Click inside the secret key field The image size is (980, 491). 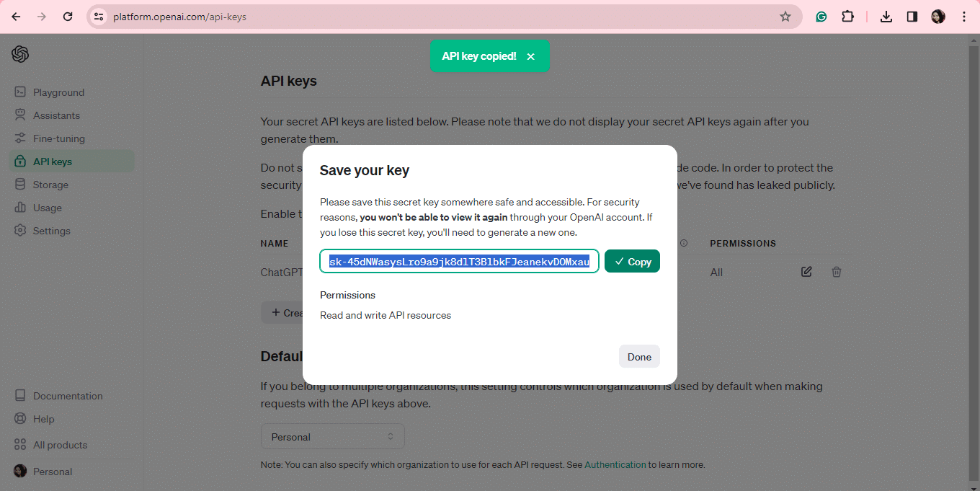(x=459, y=261)
